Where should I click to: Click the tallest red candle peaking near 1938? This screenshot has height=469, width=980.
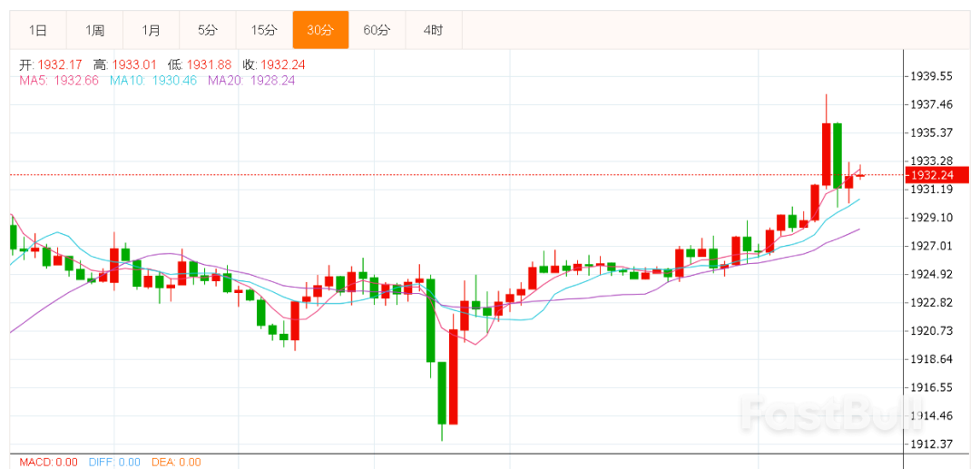click(x=826, y=155)
